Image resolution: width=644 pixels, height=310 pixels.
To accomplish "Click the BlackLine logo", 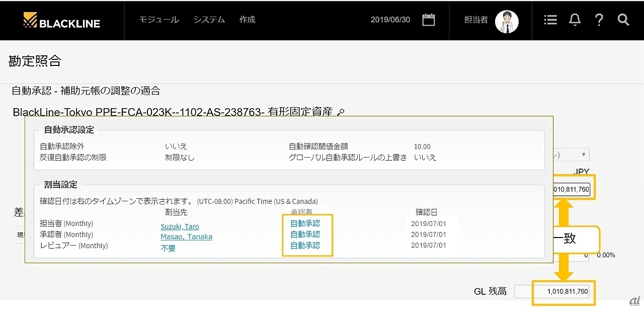I will 61,20.
